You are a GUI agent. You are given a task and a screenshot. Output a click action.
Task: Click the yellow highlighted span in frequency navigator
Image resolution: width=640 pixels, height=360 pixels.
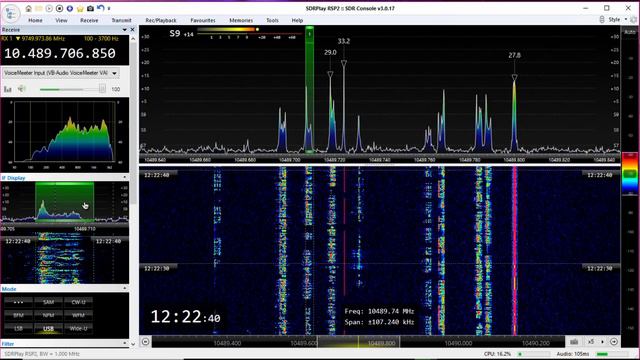click(x=358, y=342)
